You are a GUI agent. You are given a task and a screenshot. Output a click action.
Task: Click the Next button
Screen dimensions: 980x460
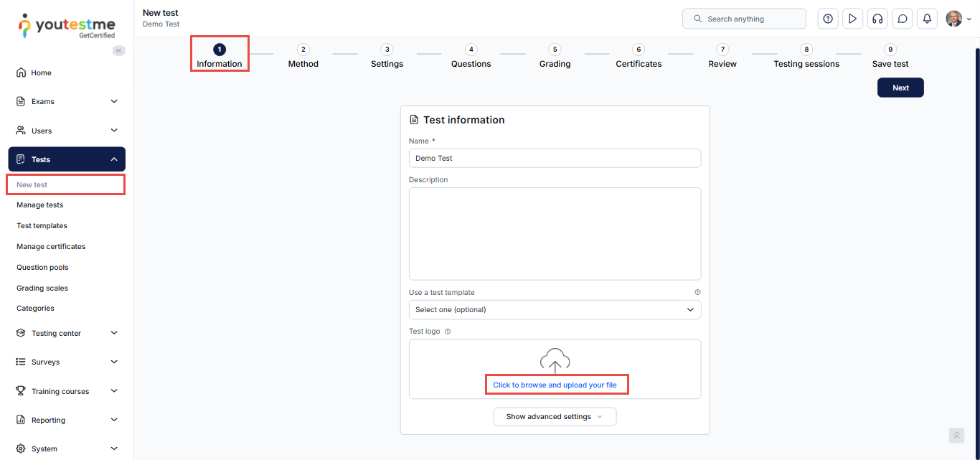click(x=900, y=88)
